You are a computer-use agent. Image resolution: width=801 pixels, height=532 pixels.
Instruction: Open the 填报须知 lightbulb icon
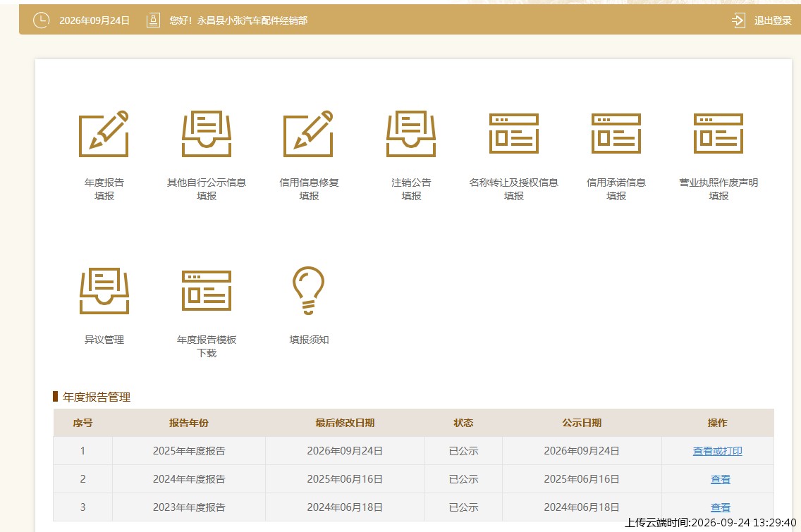[308, 290]
